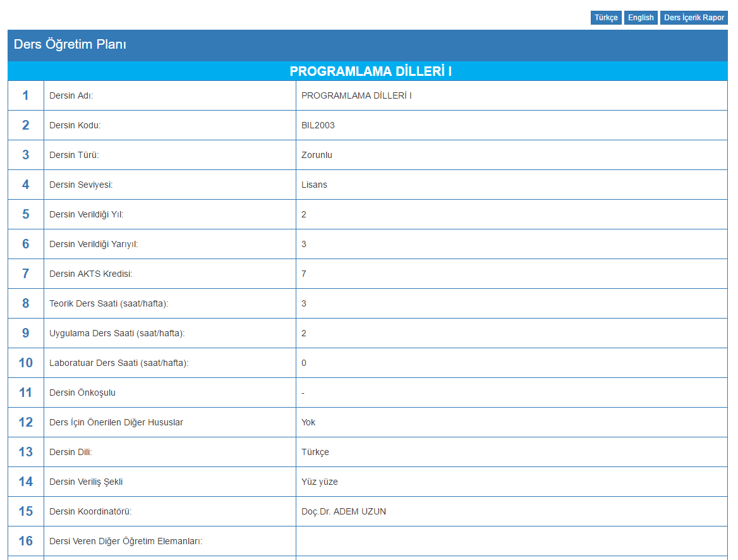The width and height of the screenshot is (738, 560).
Task: Click row number 16
Action: (x=25, y=540)
